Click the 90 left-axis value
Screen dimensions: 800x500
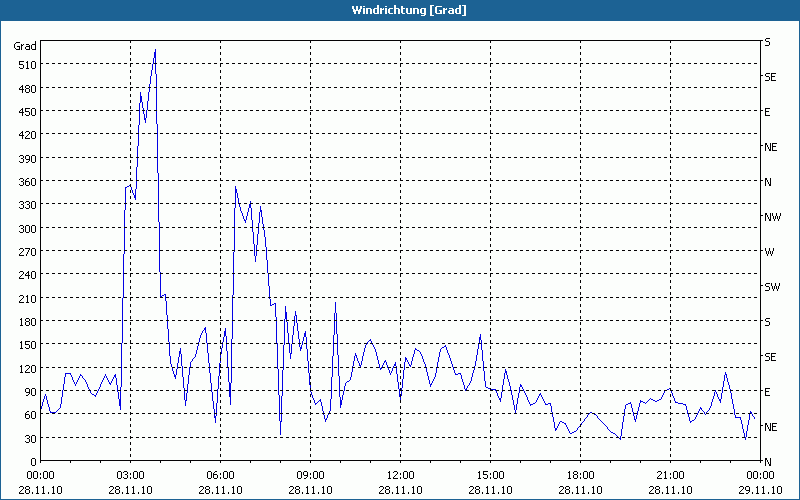point(30,392)
